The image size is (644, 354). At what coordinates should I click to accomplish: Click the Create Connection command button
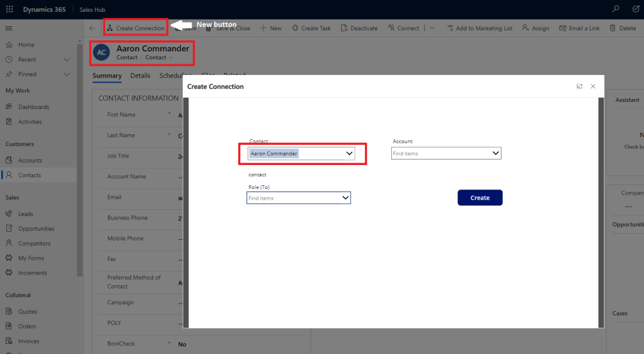(x=135, y=28)
